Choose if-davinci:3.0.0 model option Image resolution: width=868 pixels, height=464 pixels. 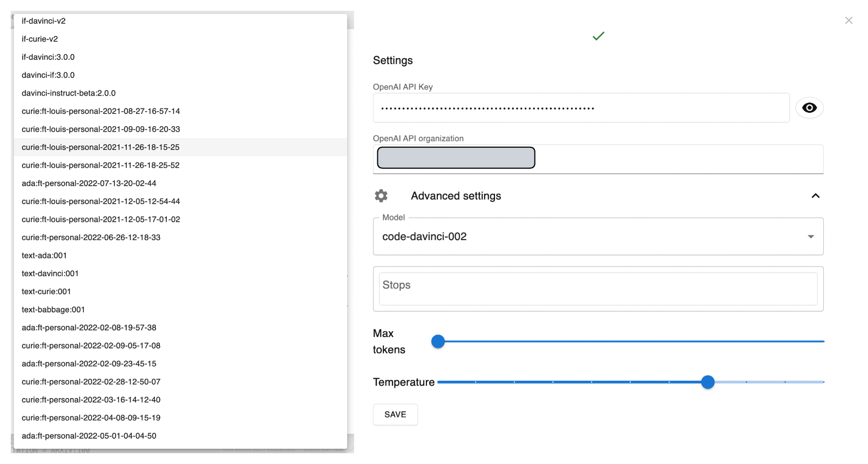pos(180,57)
